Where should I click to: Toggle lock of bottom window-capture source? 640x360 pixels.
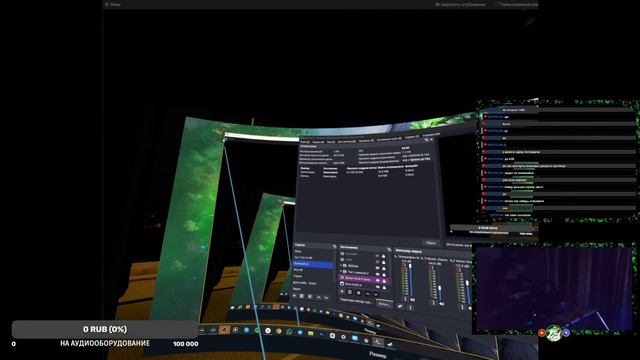[x=384, y=287]
